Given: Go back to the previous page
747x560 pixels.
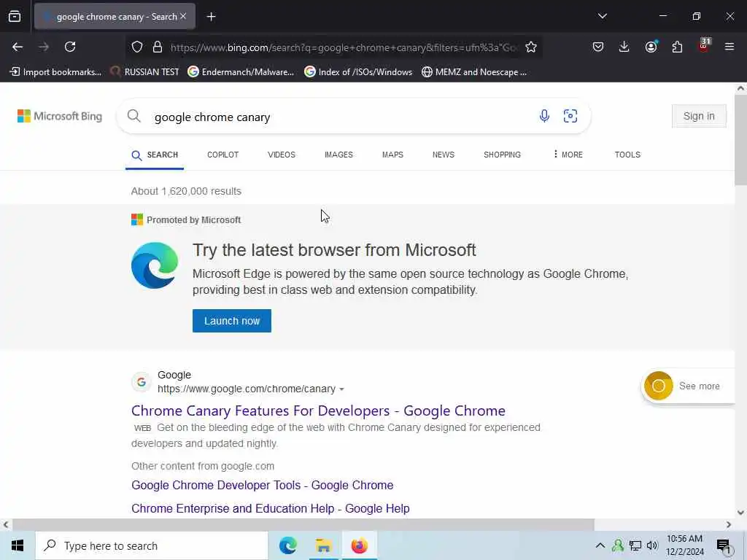Looking at the screenshot, I should tap(18, 47).
